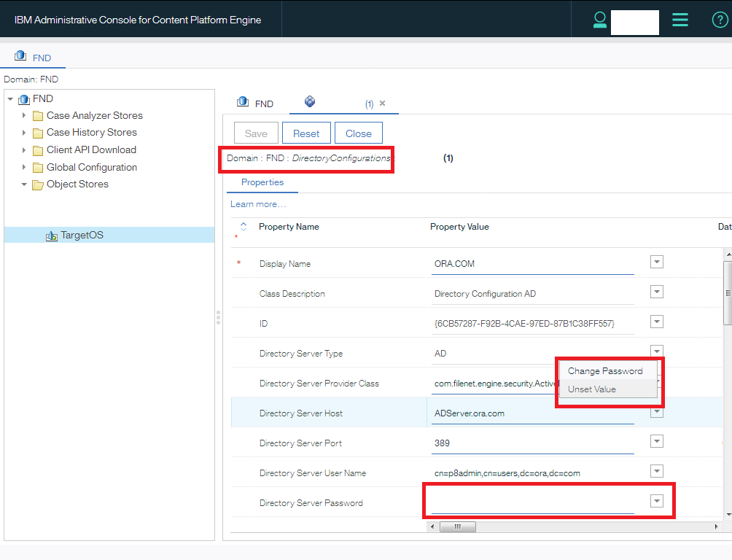
Task: Click the Directory Server Provider Class field
Action: pyautogui.click(x=494, y=384)
